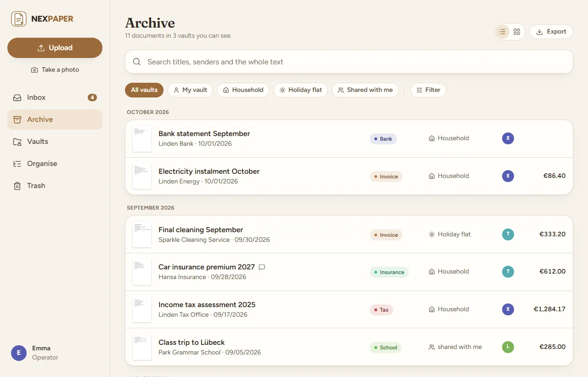Click the €612.00 amount
The width and height of the screenshot is (588, 377).
[552, 272]
